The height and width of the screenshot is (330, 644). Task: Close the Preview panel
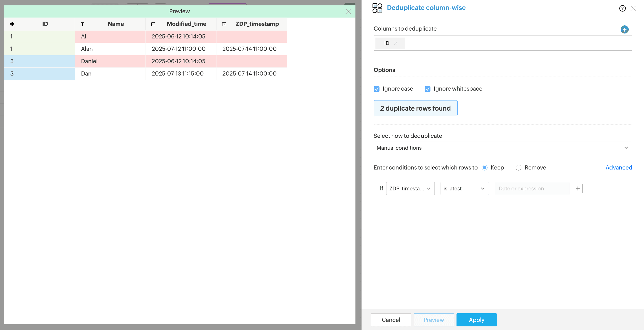point(348,11)
